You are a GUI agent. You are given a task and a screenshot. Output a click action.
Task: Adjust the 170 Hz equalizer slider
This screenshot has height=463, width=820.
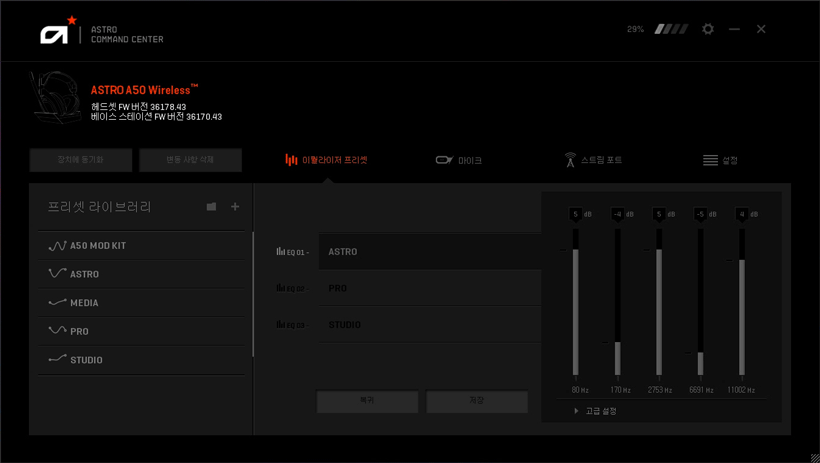[x=618, y=302]
